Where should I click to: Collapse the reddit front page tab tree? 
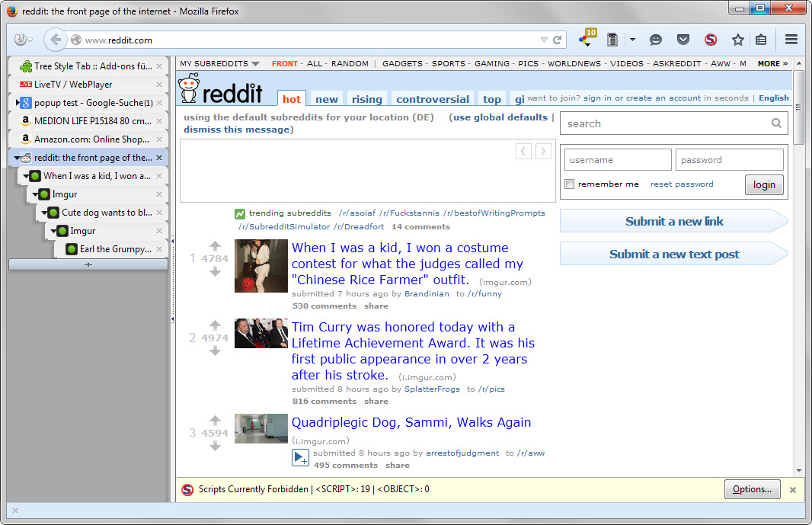[17, 158]
